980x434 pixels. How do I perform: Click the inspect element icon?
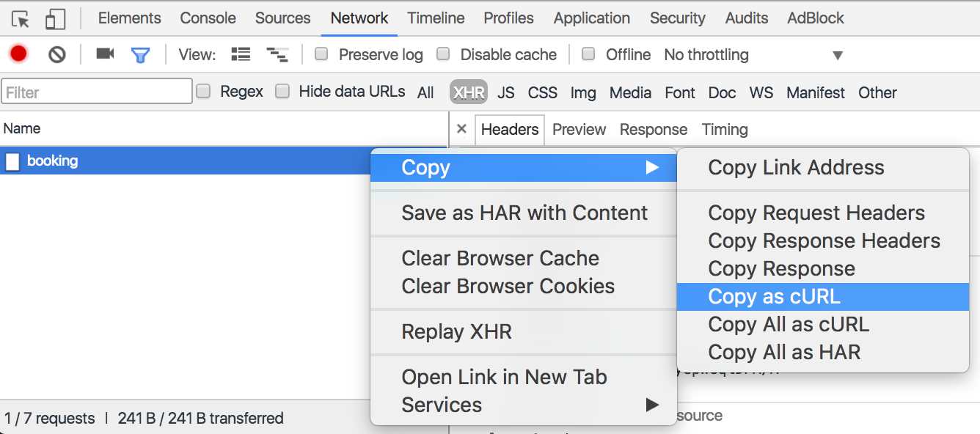click(18, 18)
